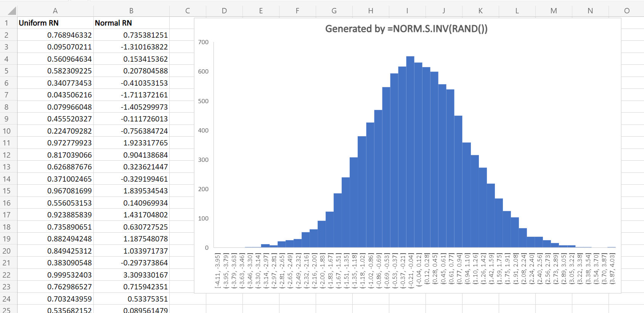Select cell 0.972779923
644x313 pixels.
[55, 143]
